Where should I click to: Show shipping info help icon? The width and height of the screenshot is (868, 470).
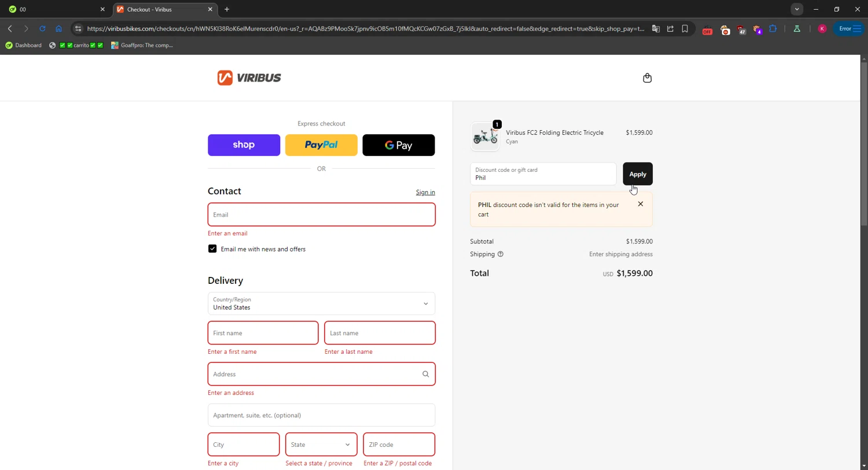pyautogui.click(x=501, y=254)
